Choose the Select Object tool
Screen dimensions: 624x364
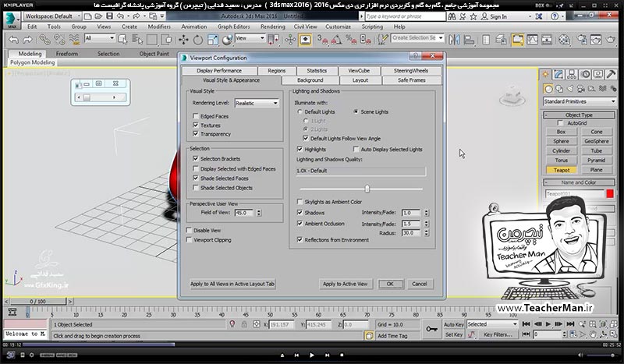point(122,40)
